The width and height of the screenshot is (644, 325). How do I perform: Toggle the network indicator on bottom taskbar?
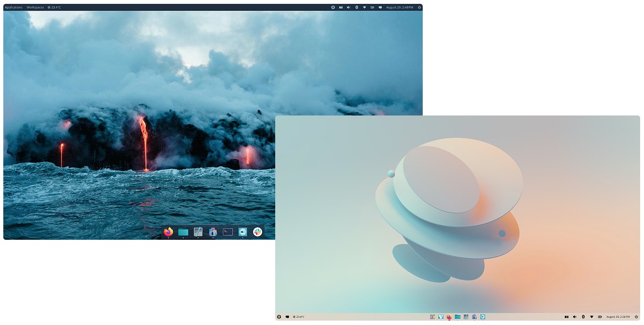(592, 317)
